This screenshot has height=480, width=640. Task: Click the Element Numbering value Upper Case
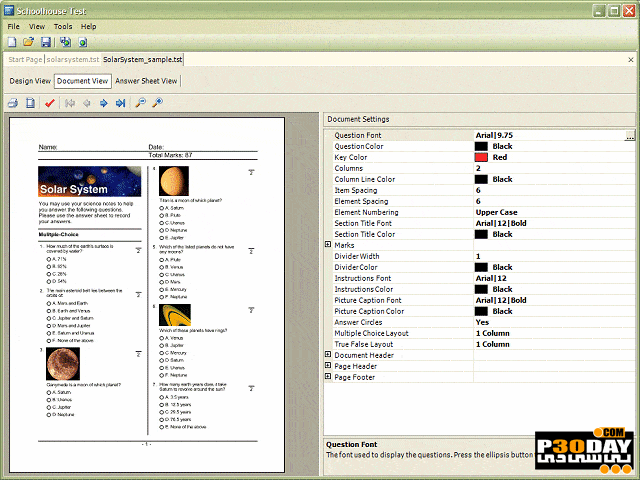(496, 212)
